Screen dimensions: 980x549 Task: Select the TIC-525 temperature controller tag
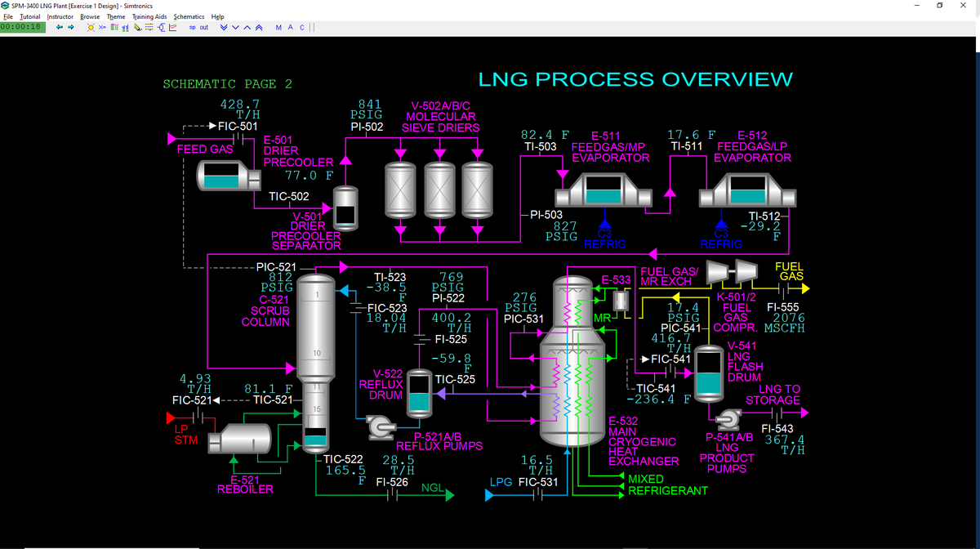455,379
